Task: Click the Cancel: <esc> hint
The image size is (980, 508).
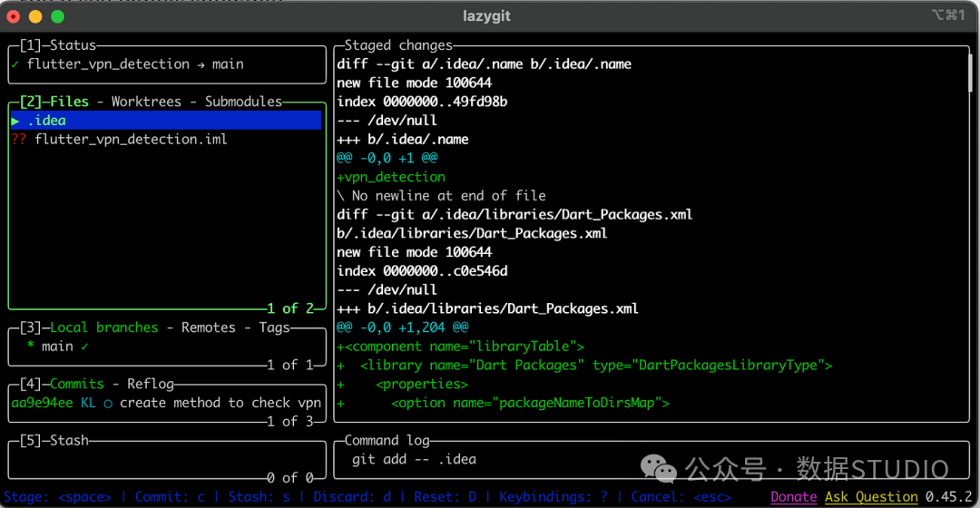Action: (681, 497)
